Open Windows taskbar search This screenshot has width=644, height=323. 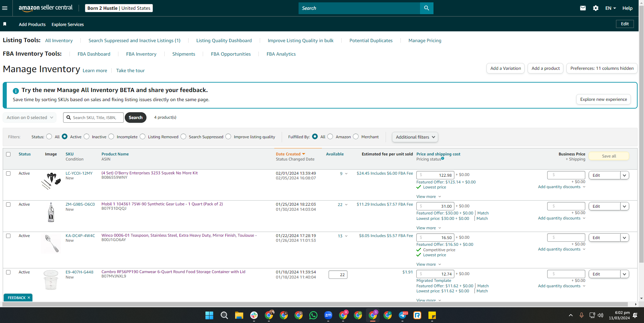(224, 315)
